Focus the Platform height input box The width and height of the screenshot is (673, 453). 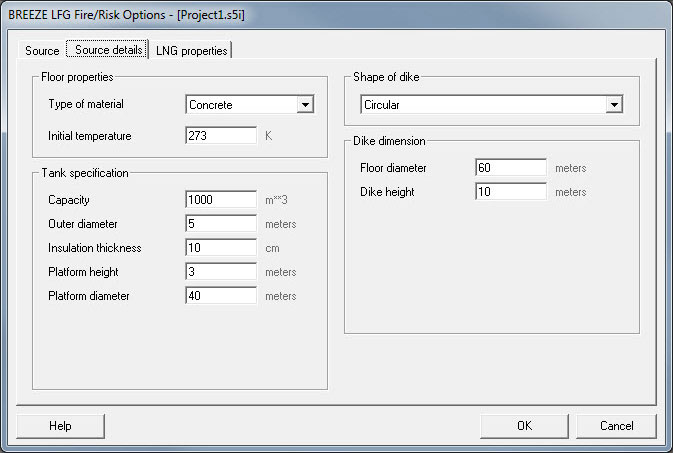coord(221,272)
